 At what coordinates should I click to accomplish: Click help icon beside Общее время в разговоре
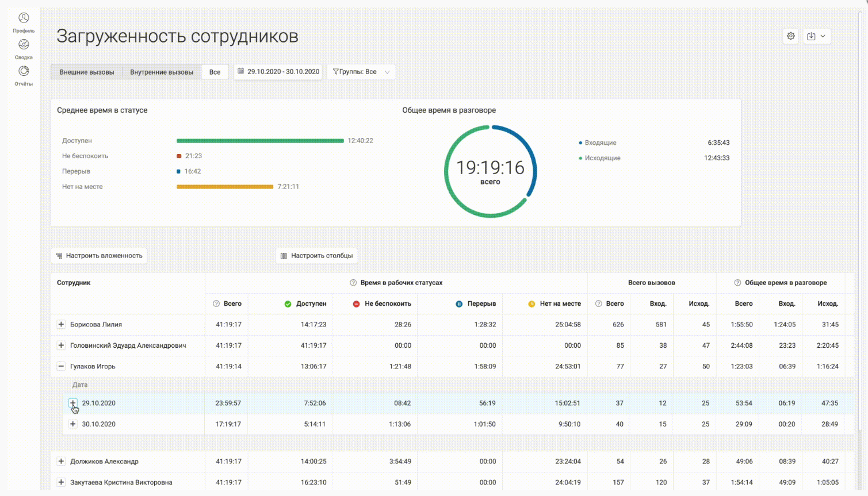tap(737, 283)
